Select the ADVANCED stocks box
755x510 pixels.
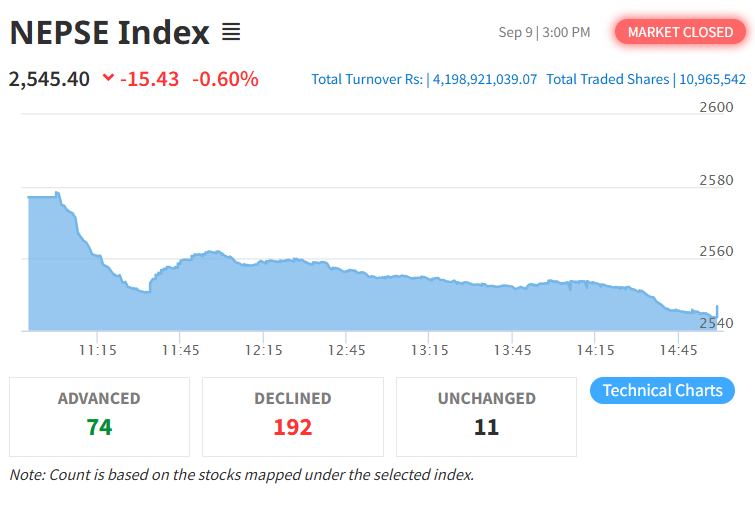pos(99,417)
